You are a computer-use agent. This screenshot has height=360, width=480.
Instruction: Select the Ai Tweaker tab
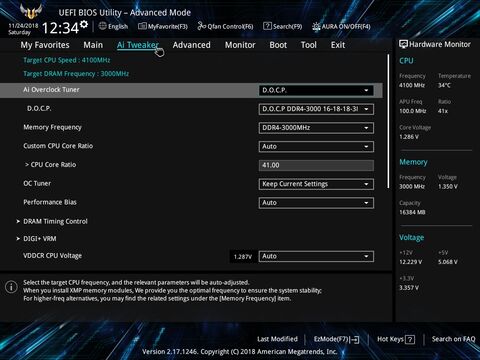[x=138, y=45]
